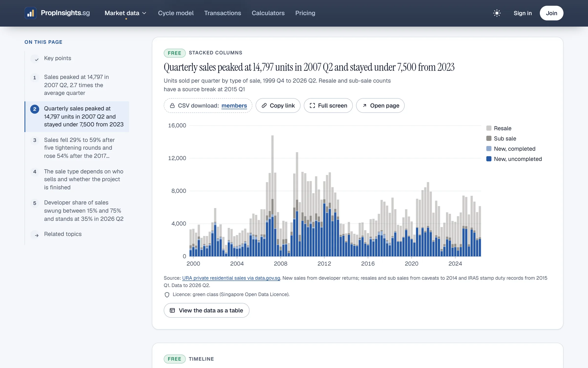This screenshot has height=368, width=588.
Task: Click the chain link icon in Copy link
Action: (264, 105)
